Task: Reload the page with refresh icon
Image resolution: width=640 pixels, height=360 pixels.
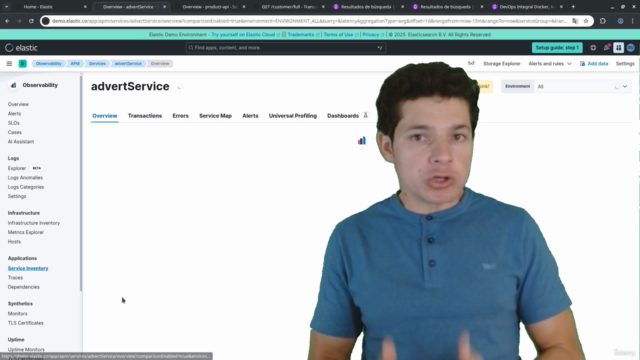Action: [x=31, y=21]
